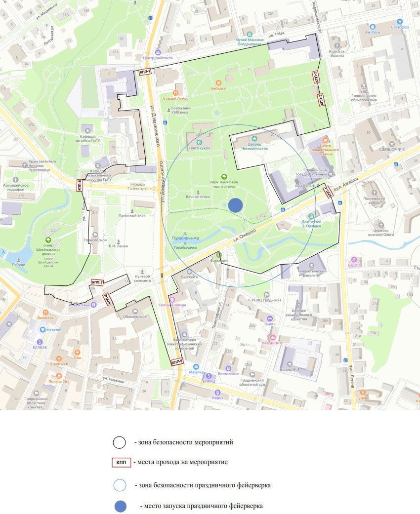Click the Malinka shop icon
The image size is (420, 514).
pos(196,367)
